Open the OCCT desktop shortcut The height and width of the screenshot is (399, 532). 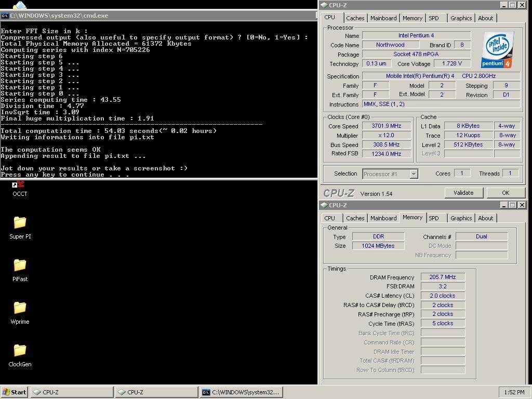(19, 189)
